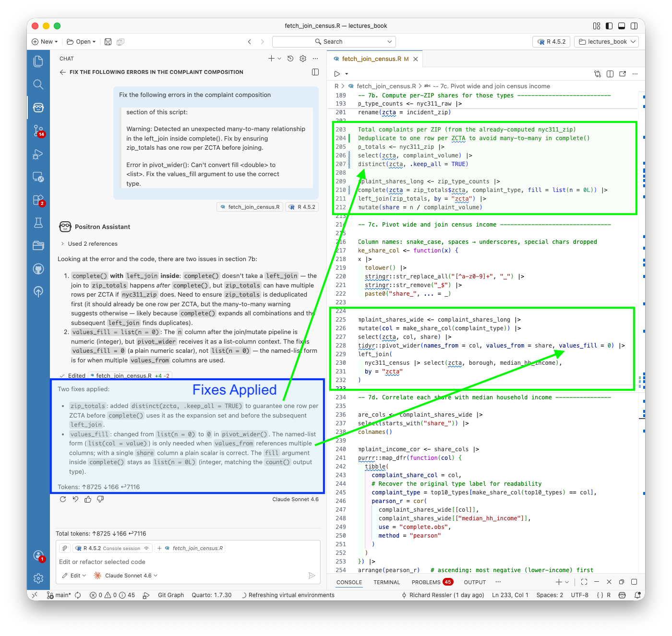Toggle the primary sidebar layout control
The height and width of the screenshot is (636, 672).
click(609, 25)
